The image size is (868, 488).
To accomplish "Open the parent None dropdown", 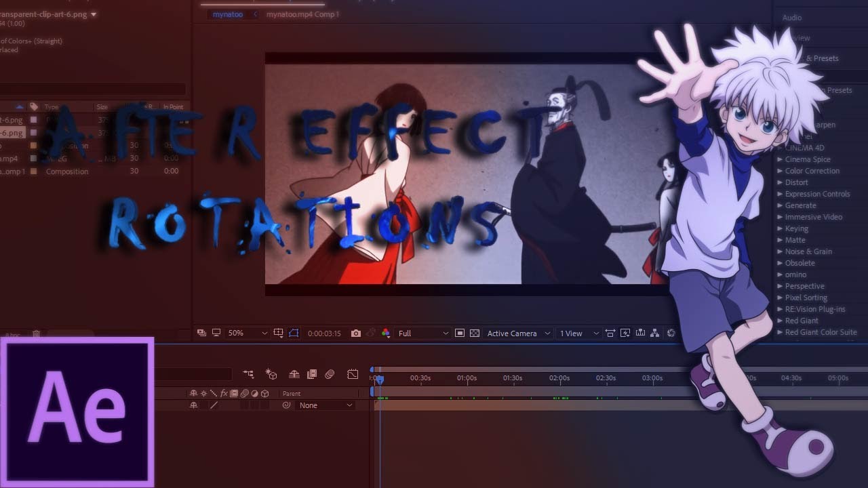I will 326,405.
